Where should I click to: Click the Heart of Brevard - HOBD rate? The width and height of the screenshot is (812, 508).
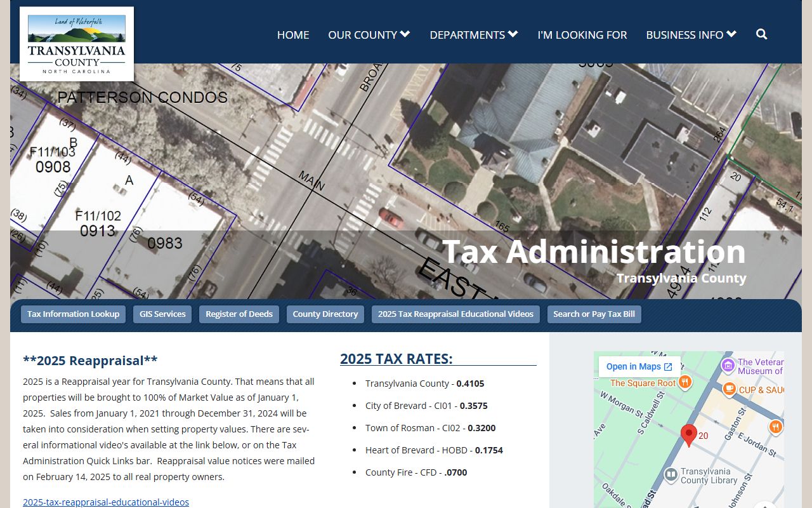pyautogui.click(x=434, y=450)
